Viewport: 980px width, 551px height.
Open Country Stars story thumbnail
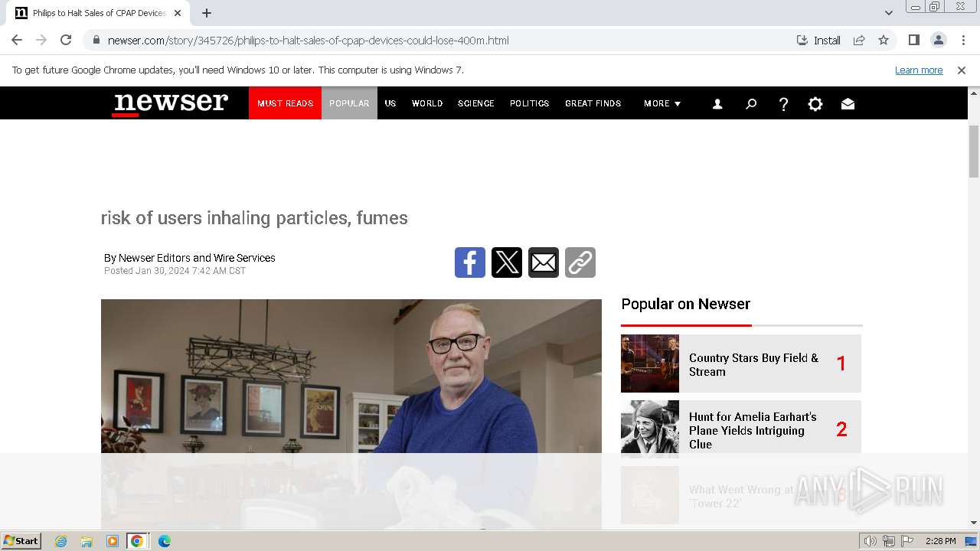(650, 364)
